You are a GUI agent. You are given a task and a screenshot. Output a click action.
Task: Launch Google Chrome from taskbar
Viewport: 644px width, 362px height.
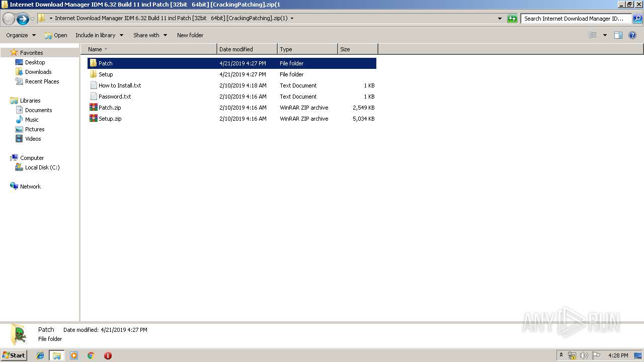tap(91, 355)
